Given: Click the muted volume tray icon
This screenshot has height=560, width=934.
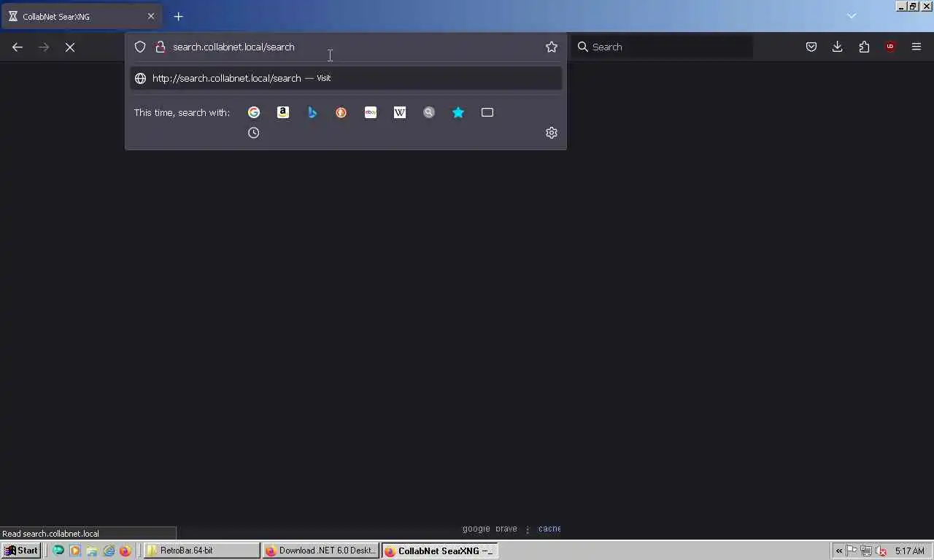Looking at the screenshot, I should [881, 551].
